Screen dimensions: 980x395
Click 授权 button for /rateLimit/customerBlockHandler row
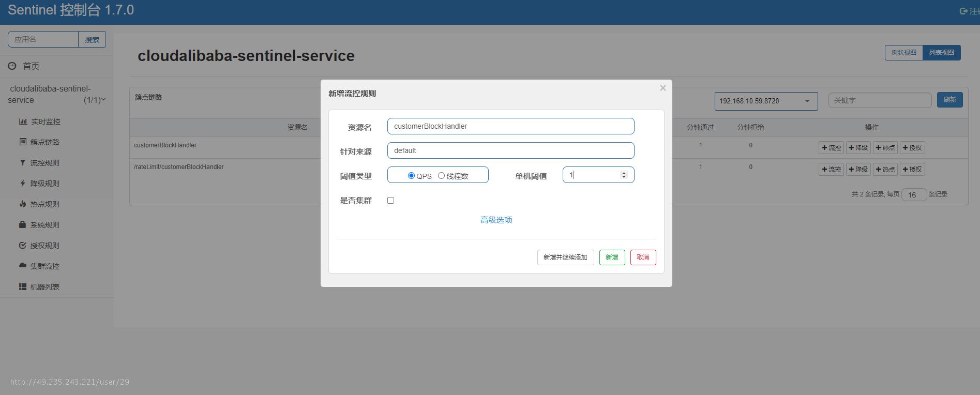tap(912, 170)
